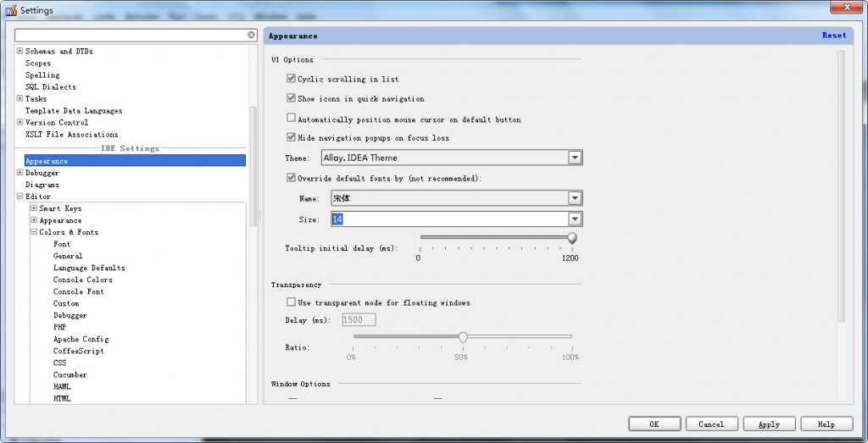Collapse the Editor tree node
Image resolution: width=868 pixels, height=443 pixels.
pos(20,197)
